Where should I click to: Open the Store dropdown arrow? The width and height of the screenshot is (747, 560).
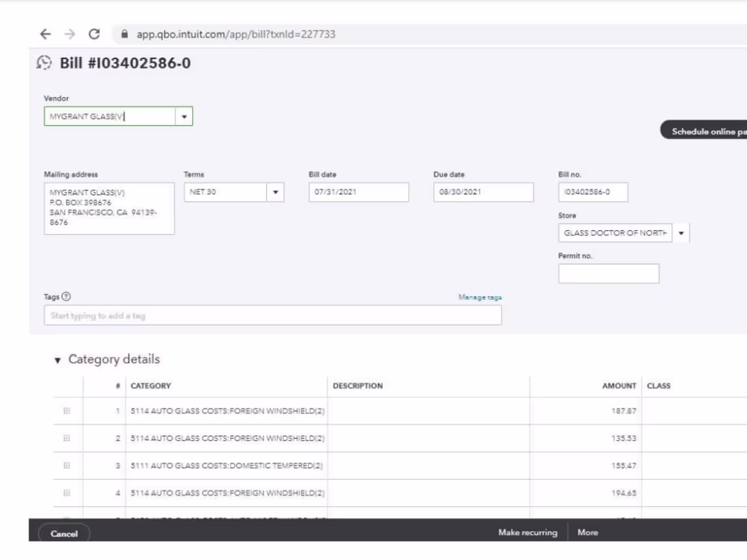click(x=681, y=234)
